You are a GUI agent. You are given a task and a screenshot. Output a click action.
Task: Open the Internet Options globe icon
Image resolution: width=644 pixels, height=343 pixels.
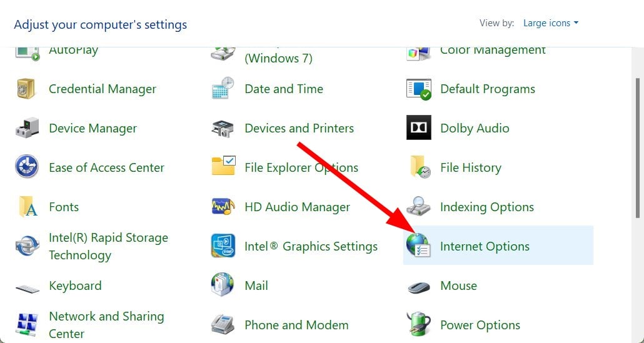coord(418,246)
